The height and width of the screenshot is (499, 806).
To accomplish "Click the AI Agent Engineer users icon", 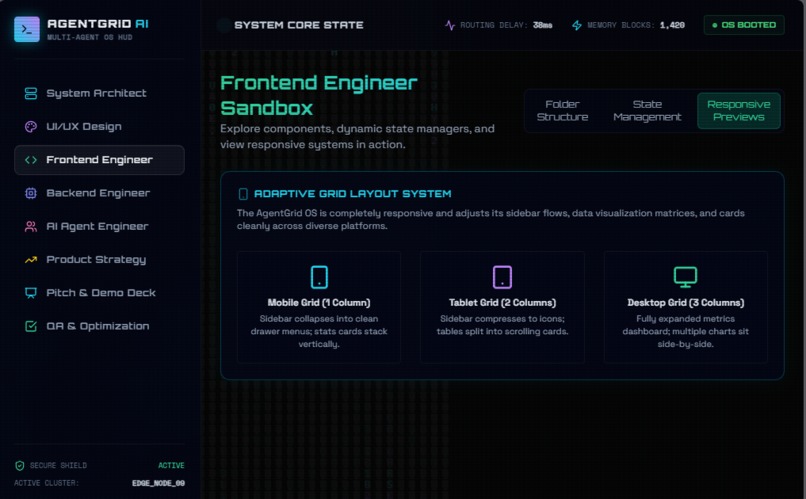I will pyautogui.click(x=31, y=227).
